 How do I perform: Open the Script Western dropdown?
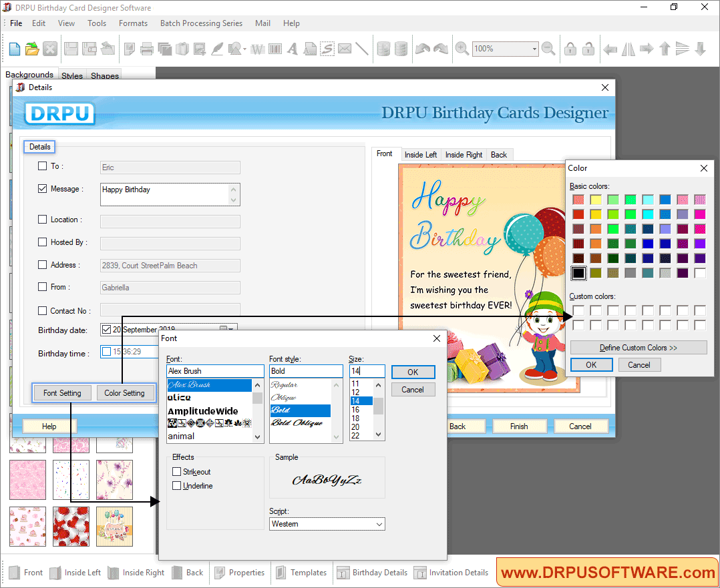click(379, 524)
